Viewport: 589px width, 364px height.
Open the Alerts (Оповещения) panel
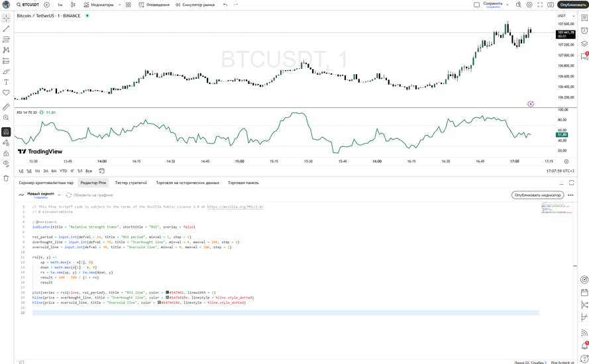coord(154,5)
